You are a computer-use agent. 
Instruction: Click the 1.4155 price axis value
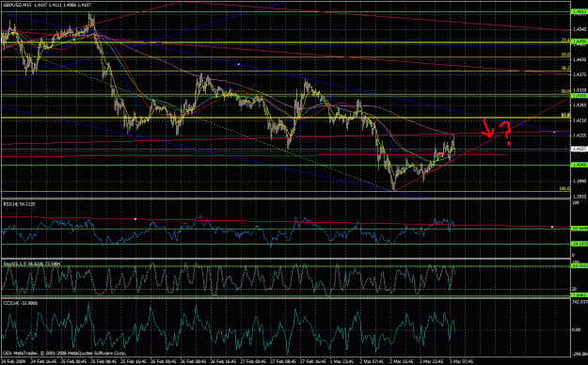tap(580, 135)
